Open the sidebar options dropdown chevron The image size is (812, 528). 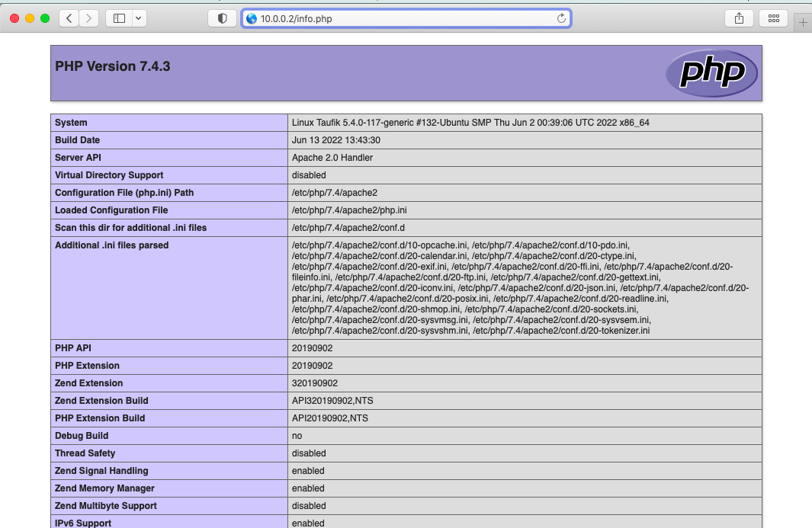[x=139, y=18]
